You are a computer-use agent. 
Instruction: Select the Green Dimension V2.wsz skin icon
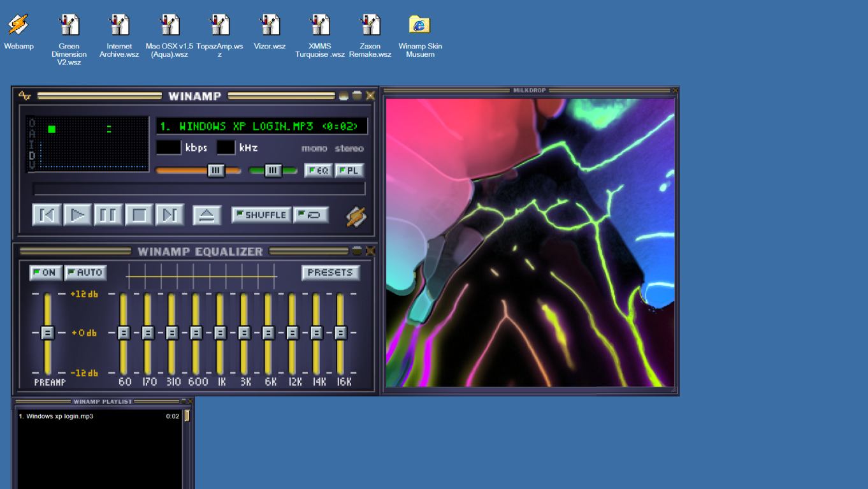[x=69, y=24]
